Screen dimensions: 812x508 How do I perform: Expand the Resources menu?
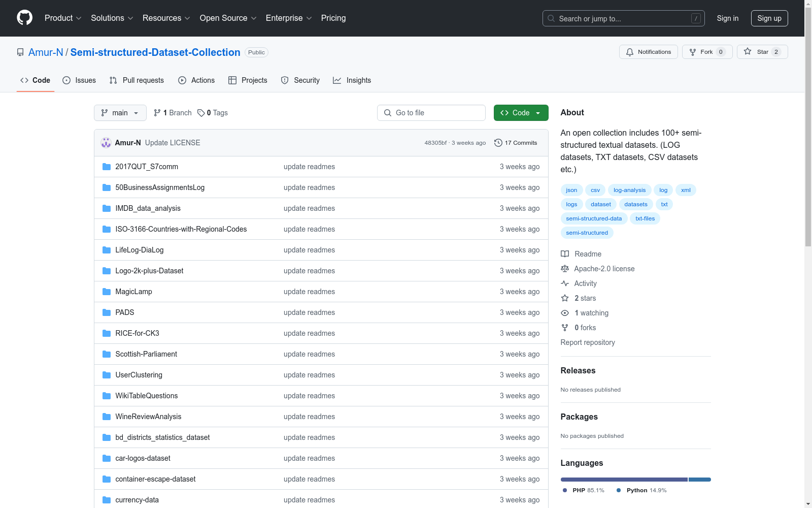click(166, 18)
